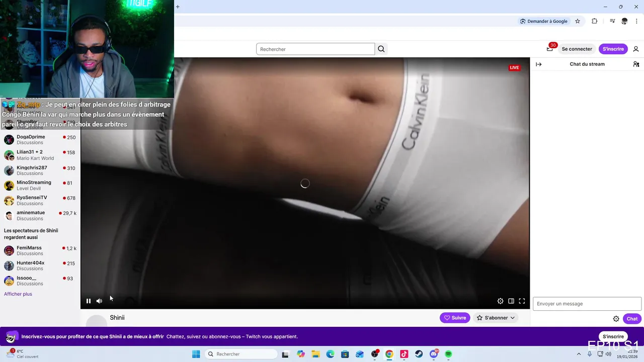
Task: Open Microsoft Edge from the taskbar
Action: [x=330, y=354]
